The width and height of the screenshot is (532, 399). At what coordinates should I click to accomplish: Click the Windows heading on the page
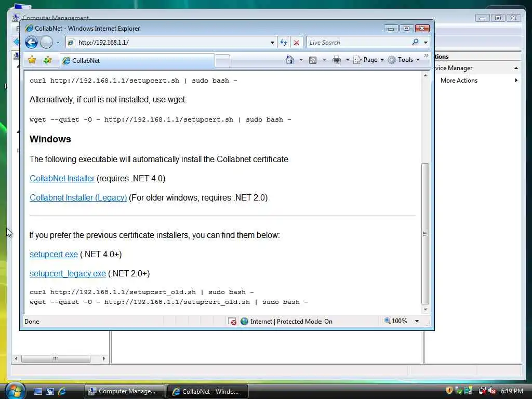point(50,139)
